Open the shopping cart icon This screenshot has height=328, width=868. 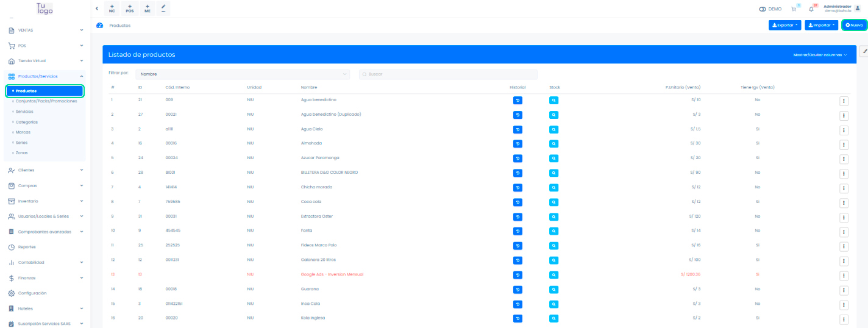point(794,9)
